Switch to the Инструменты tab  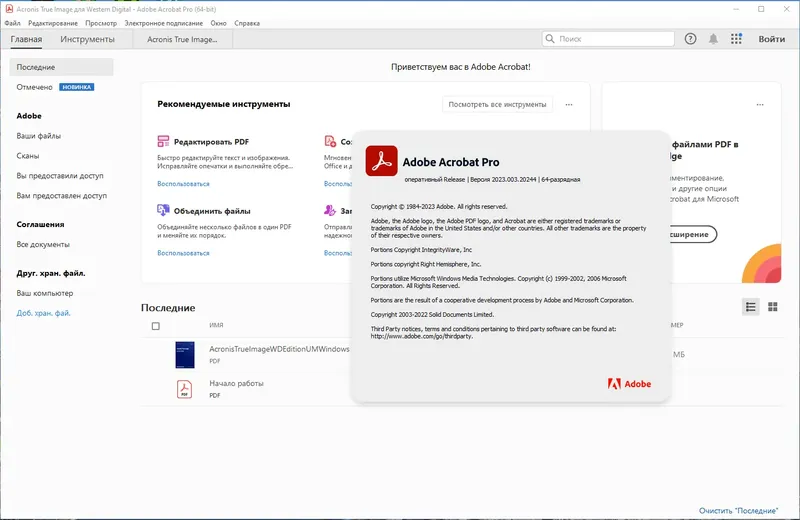coord(87,39)
